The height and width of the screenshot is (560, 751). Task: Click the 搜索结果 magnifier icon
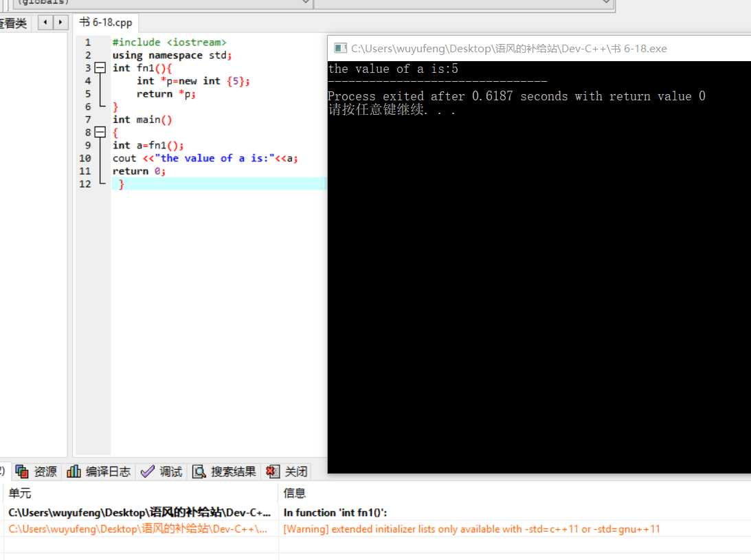[x=199, y=472]
